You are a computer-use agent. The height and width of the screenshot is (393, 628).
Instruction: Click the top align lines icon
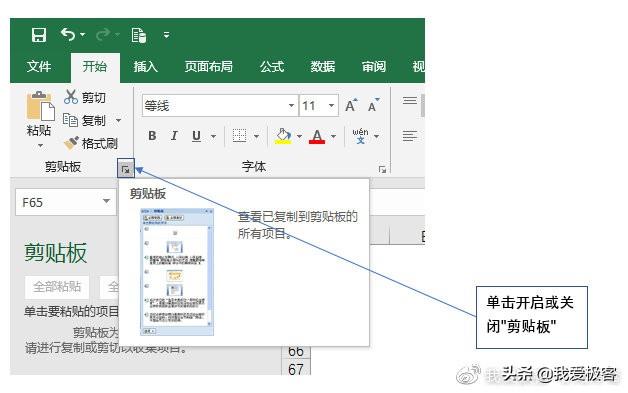(410, 101)
